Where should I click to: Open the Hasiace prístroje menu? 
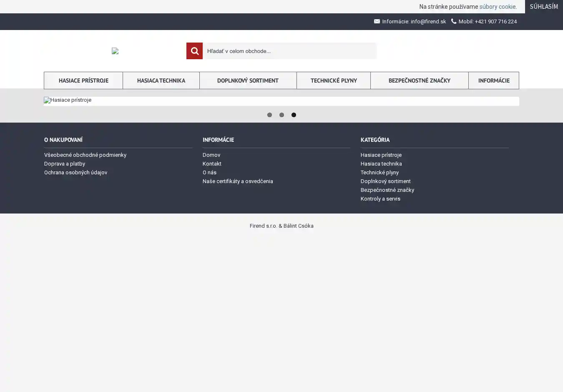(x=83, y=80)
